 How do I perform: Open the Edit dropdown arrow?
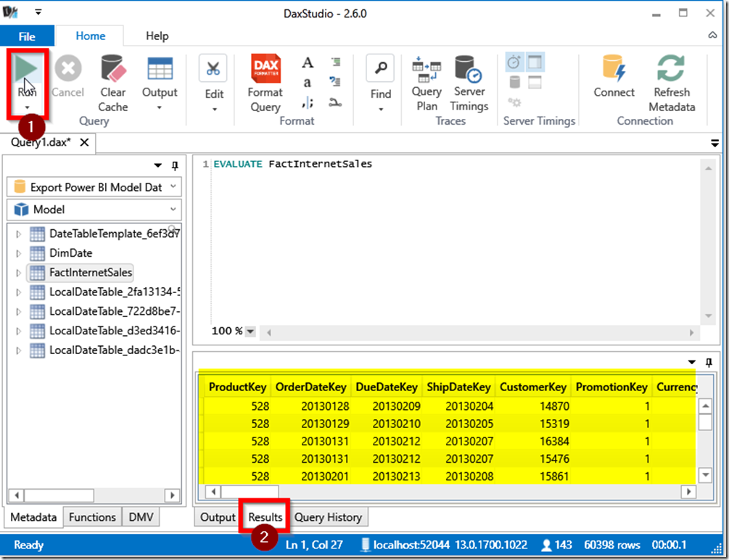pyautogui.click(x=214, y=110)
